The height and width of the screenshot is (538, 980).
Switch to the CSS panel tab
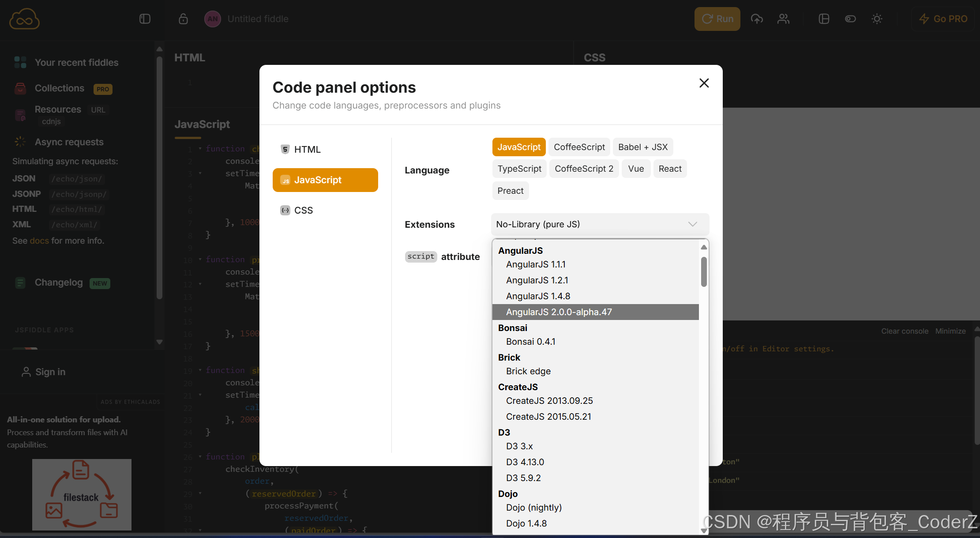303,211
